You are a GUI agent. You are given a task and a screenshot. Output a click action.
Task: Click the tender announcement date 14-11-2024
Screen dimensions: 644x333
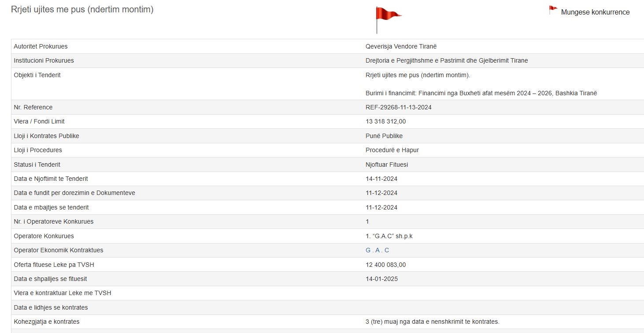click(x=381, y=179)
